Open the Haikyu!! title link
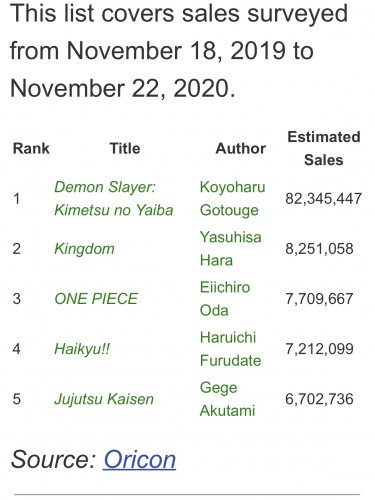This screenshot has width=375, height=500. 82,349
